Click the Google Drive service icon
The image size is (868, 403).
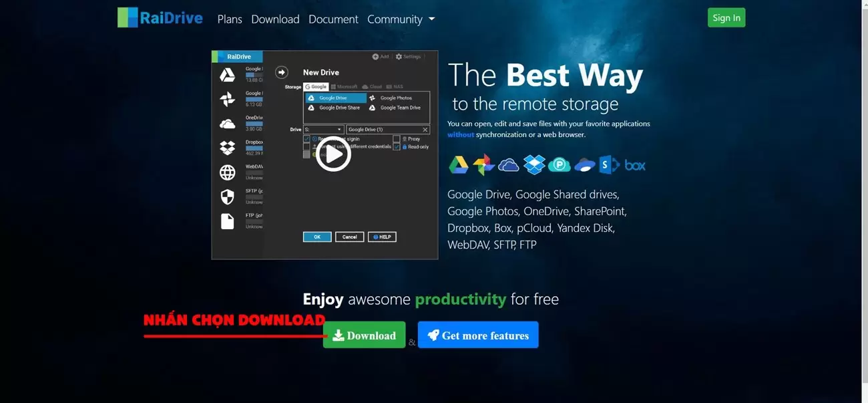click(x=458, y=164)
